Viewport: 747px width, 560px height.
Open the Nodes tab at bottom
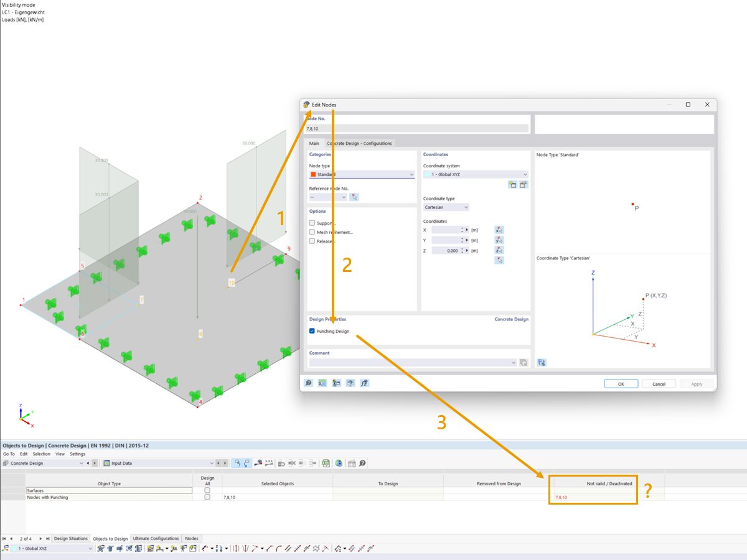pyautogui.click(x=192, y=538)
